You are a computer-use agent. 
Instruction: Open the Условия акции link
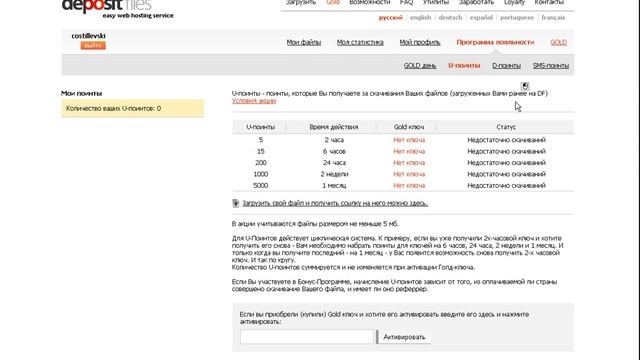[x=254, y=101]
